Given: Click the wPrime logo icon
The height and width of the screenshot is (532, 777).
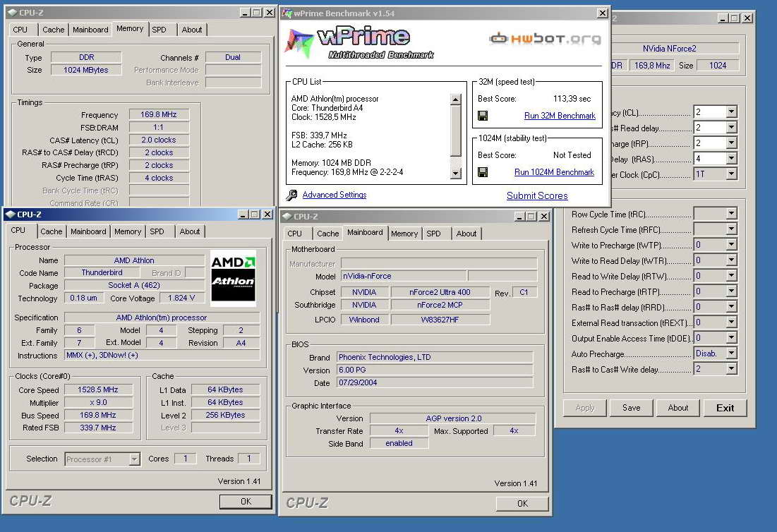Looking at the screenshot, I should (x=299, y=42).
